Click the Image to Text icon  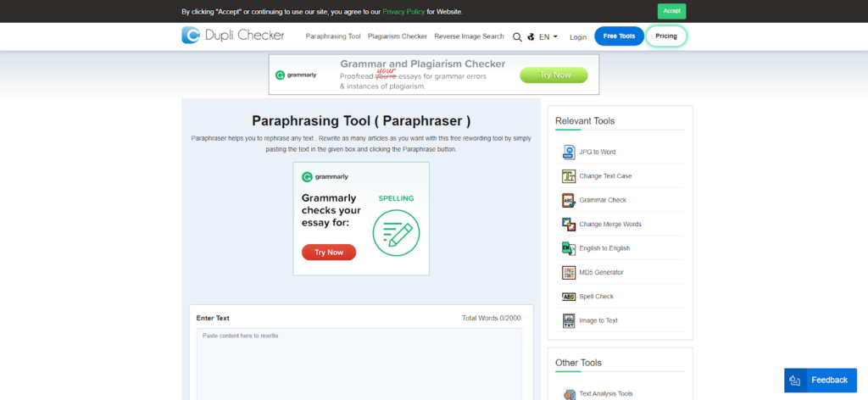pyautogui.click(x=569, y=320)
